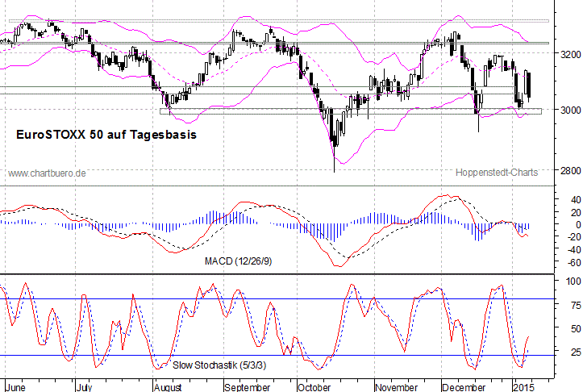
Task: Click the MACD axis value -60
Action: point(574,263)
